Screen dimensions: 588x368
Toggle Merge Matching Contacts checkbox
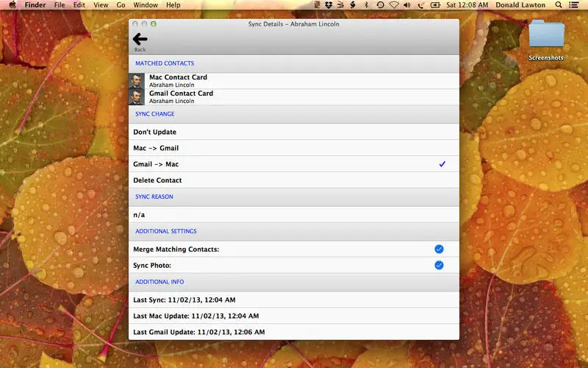point(439,249)
